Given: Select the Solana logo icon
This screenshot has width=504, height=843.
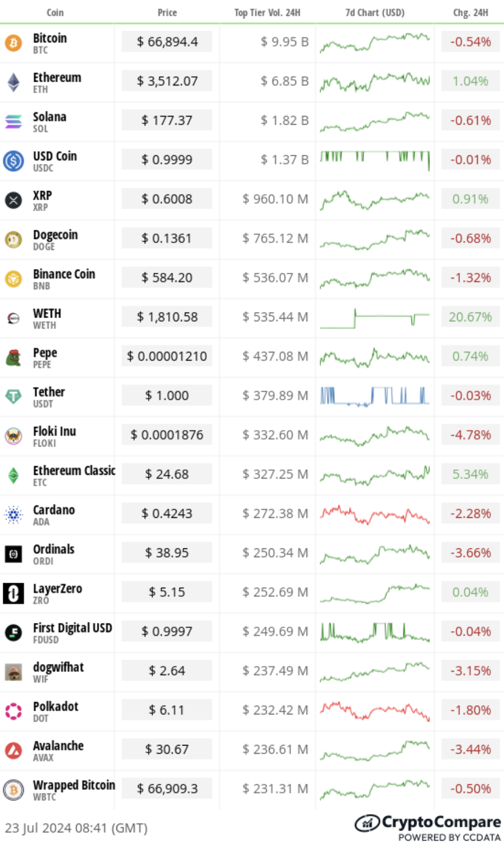Looking at the screenshot, I should click(x=14, y=121).
